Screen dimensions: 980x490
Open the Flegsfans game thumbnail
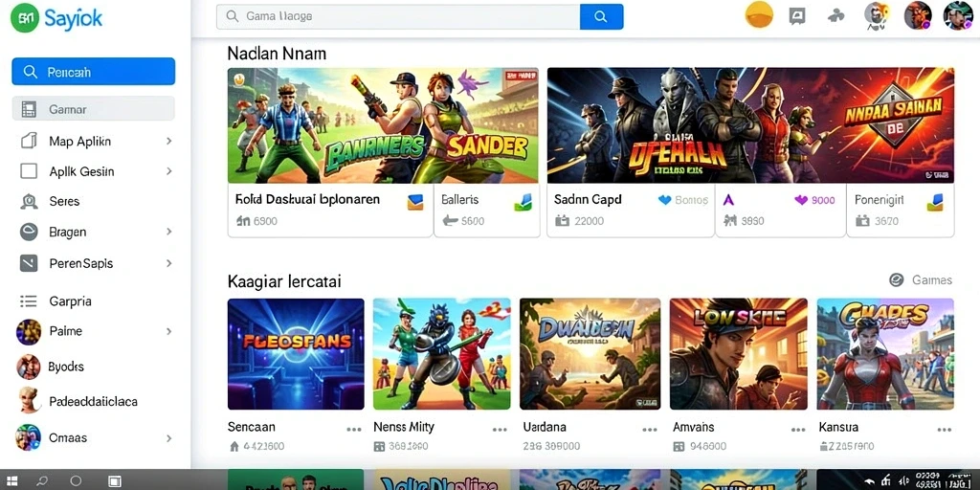pos(296,354)
